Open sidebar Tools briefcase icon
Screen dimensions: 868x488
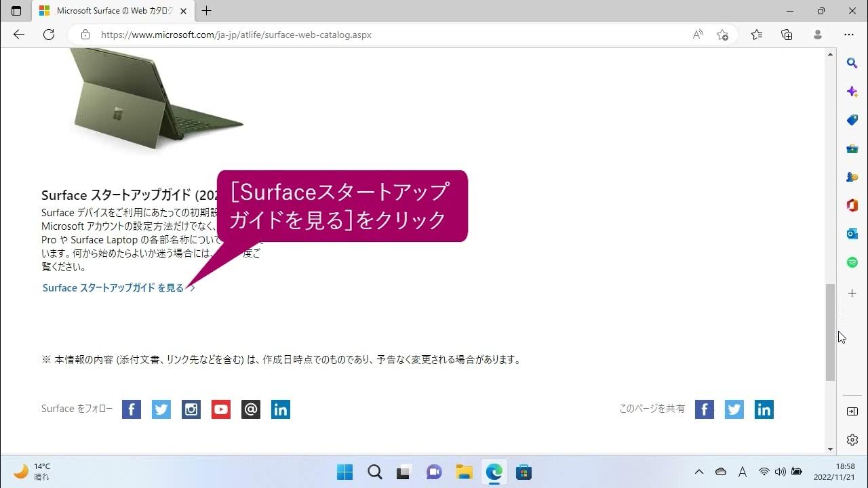point(852,148)
